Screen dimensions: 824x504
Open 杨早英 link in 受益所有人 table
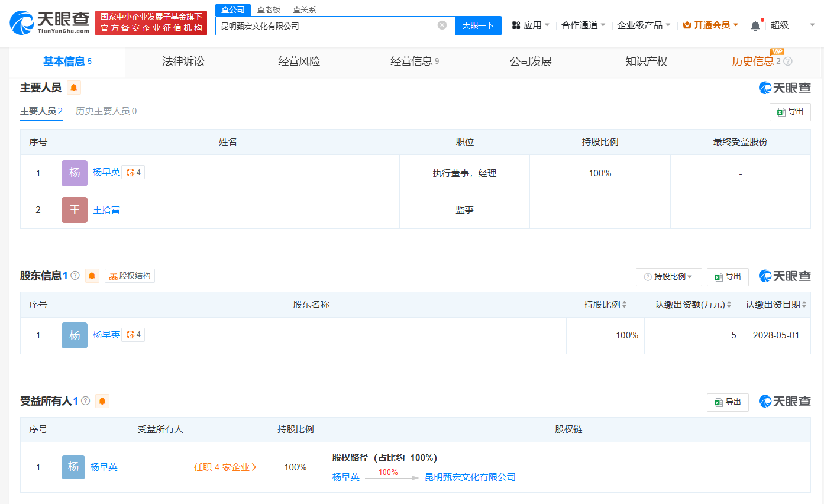(104, 467)
